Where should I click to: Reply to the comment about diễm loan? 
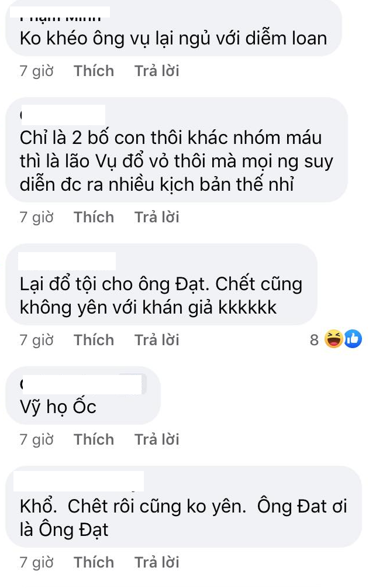pyautogui.click(x=157, y=71)
